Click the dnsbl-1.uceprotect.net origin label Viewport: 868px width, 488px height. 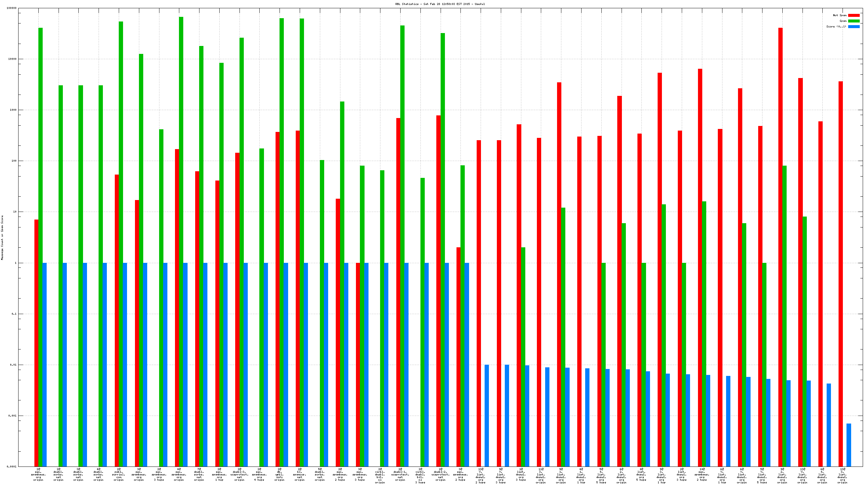tap(400, 474)
